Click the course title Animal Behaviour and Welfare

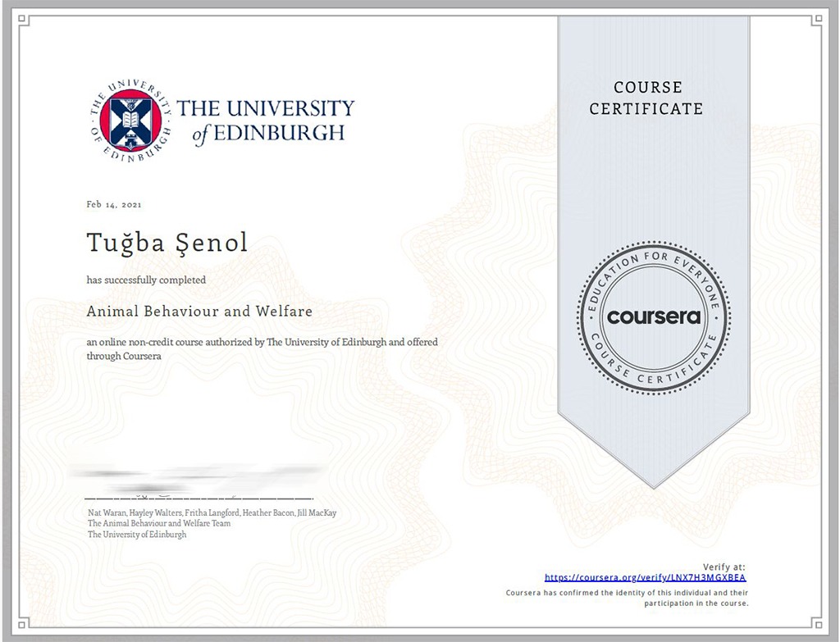click(x=199, y=312)
